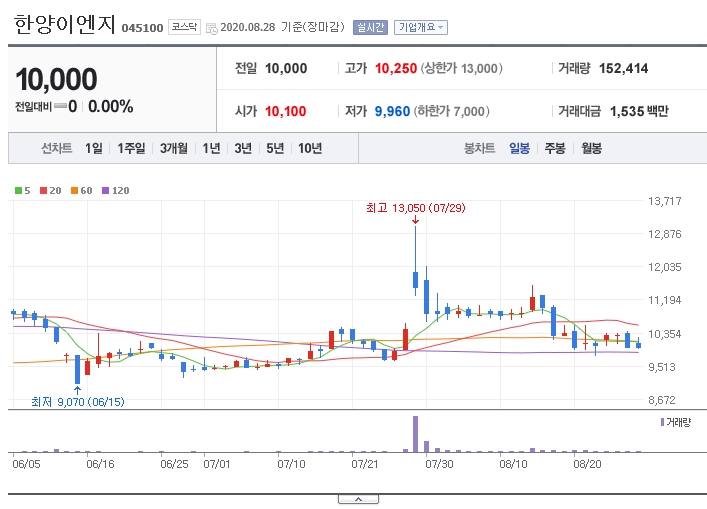Click the 코스닥 market badge
Viewport: 707px width, 509px height.
coord(184,27)
